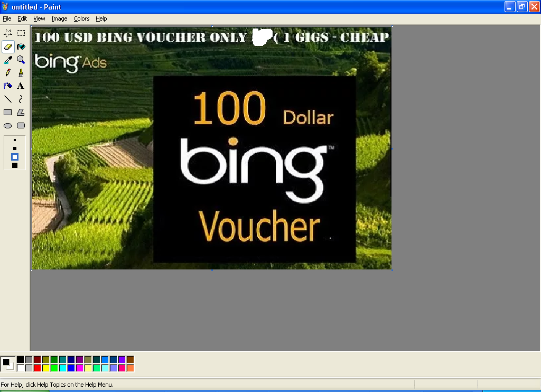Select the Ellipse shape tool
Screen dimensions: 541x392
7,126
